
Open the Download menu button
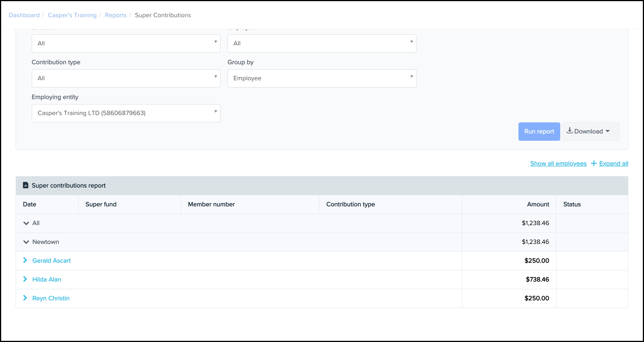(590, 132)
